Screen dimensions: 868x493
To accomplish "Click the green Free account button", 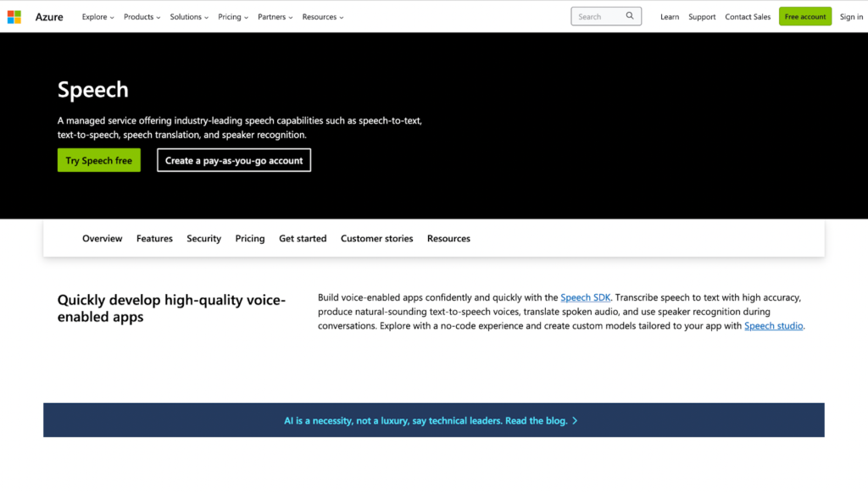I will 805,17.
